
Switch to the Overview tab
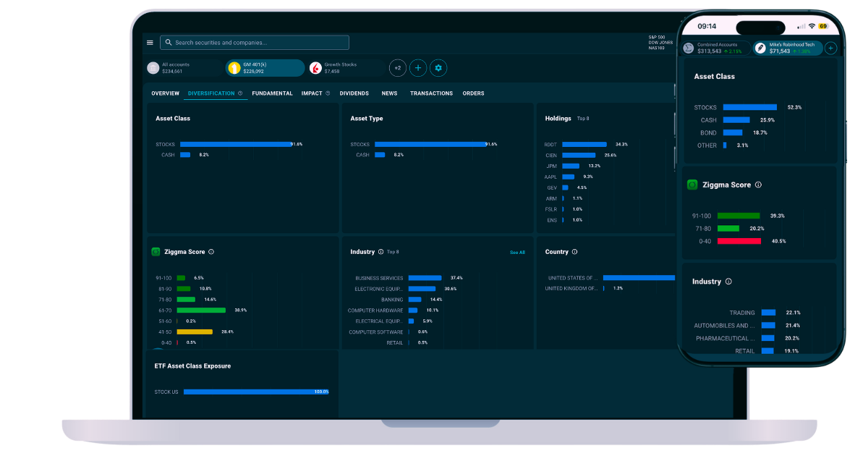tap(165, 93)
